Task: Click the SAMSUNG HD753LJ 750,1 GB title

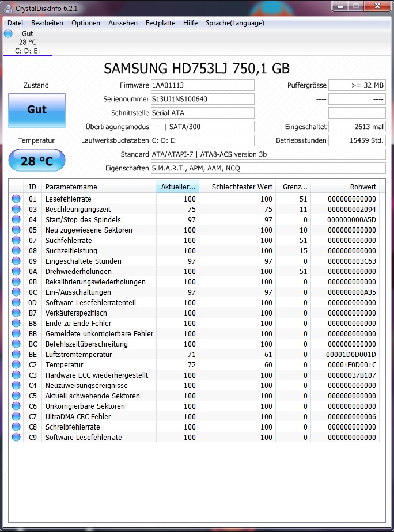Action: [196, 68]
